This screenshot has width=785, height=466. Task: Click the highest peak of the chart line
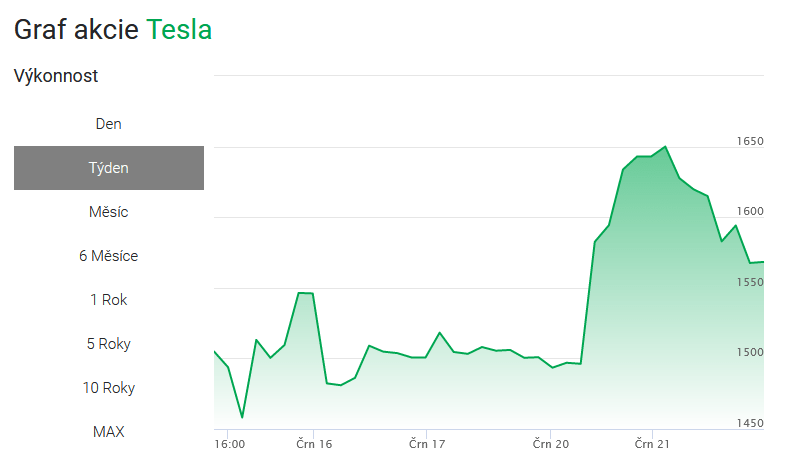point(665,147)
